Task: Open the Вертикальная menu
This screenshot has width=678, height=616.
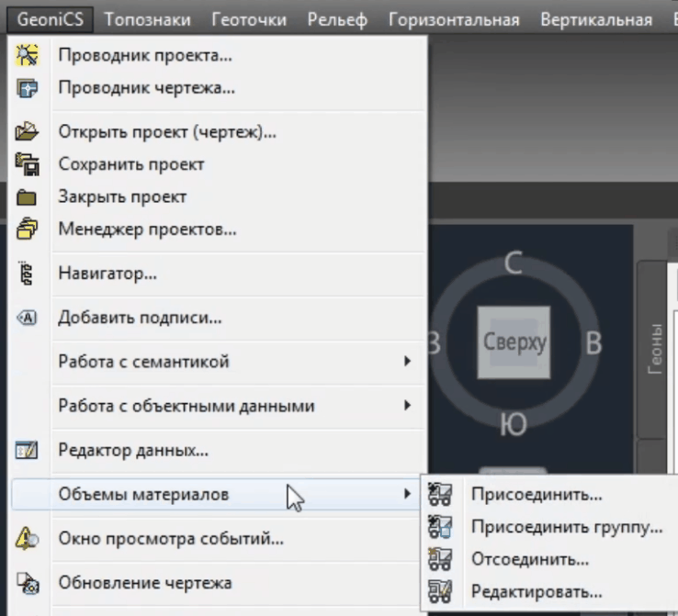Action: (x=596, y=20)
